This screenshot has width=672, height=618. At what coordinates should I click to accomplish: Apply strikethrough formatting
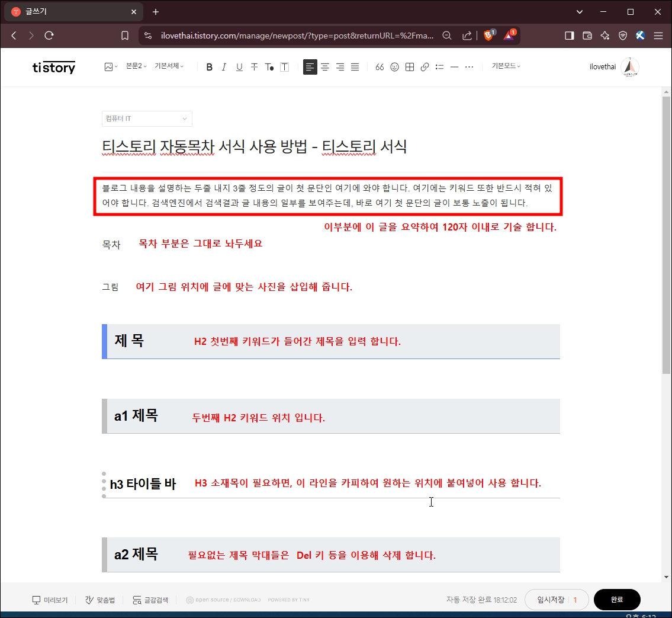254,66
